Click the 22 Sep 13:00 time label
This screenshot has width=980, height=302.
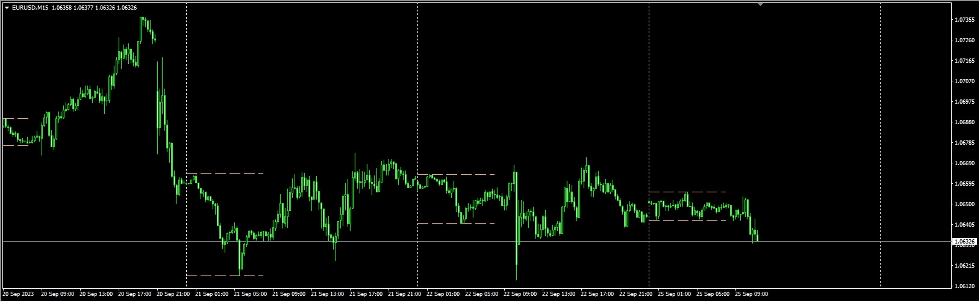(x=558, y=295)
